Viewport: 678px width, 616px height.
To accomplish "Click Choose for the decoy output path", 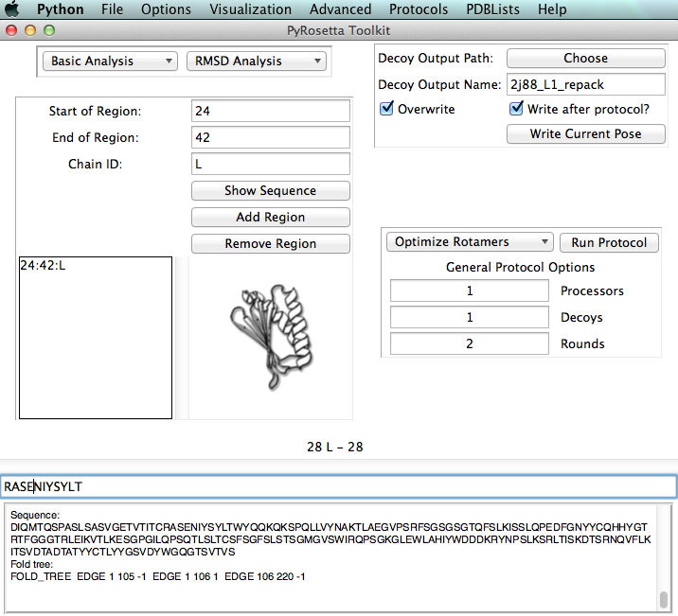I will [585, 59].
